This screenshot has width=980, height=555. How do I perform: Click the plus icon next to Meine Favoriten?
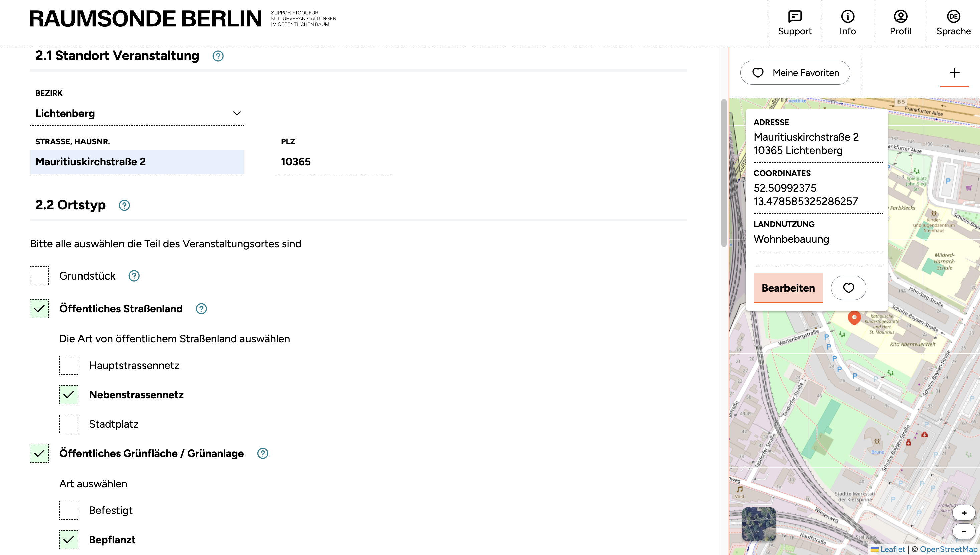pyautogui.click(x=954, y=73)
